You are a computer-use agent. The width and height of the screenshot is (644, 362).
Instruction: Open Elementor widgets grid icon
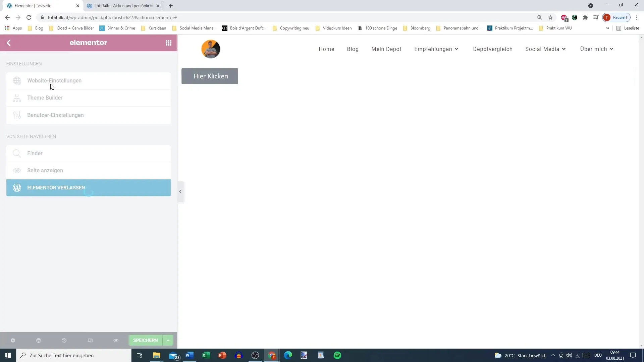[169, 43]
